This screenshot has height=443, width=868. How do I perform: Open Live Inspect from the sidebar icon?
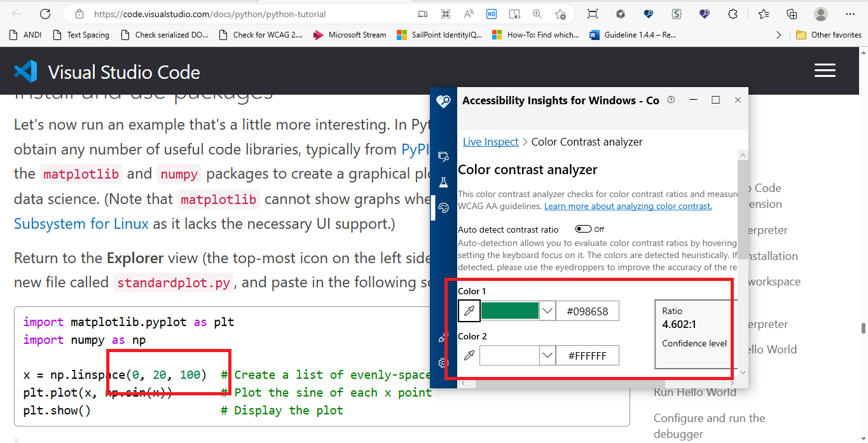point(443,156)
